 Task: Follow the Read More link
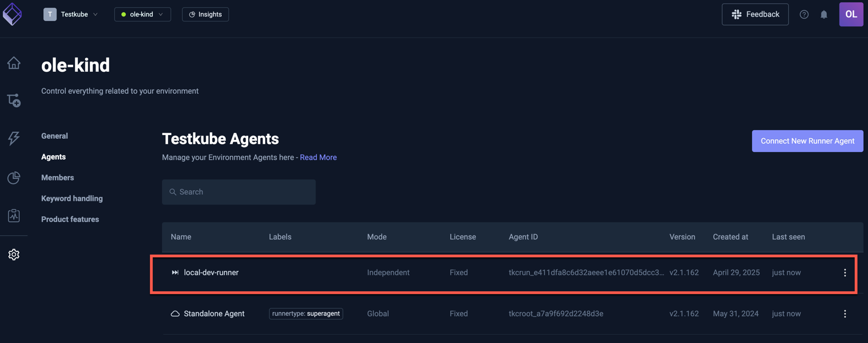(318, 158)
